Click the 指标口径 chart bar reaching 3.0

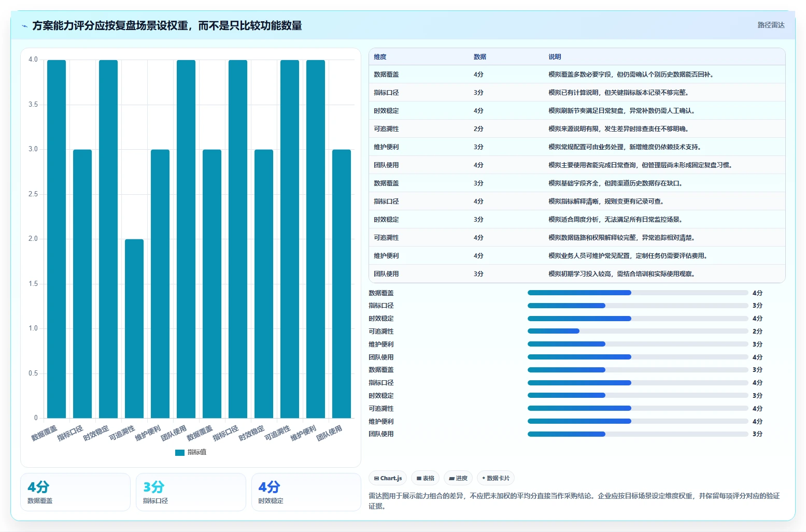[82, 284]
